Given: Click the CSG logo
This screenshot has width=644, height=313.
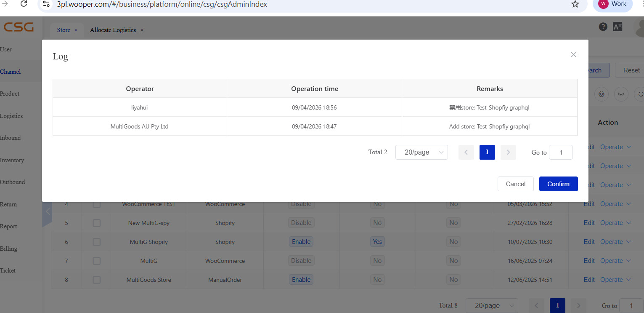Looking at the screenshot, I should (x=19, y=27).
